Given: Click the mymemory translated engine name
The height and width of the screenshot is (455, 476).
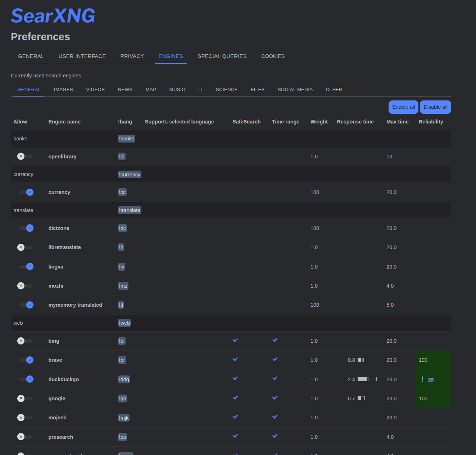Looking at the screenshot, I should 75,305.
